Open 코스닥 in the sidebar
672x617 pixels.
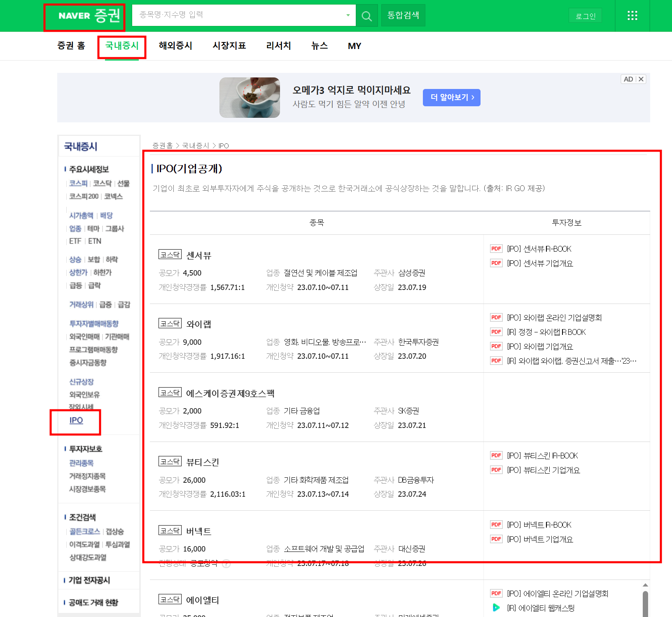[102, 183]
